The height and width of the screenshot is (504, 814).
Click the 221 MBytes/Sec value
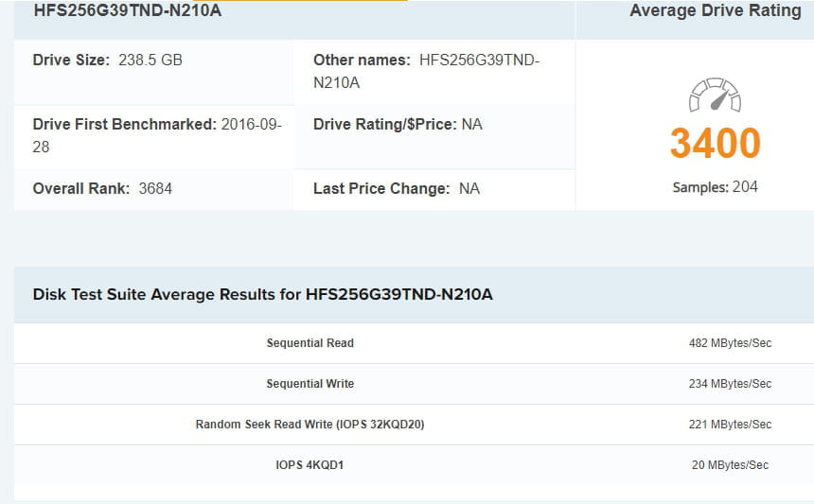click(x=730, y=425)
